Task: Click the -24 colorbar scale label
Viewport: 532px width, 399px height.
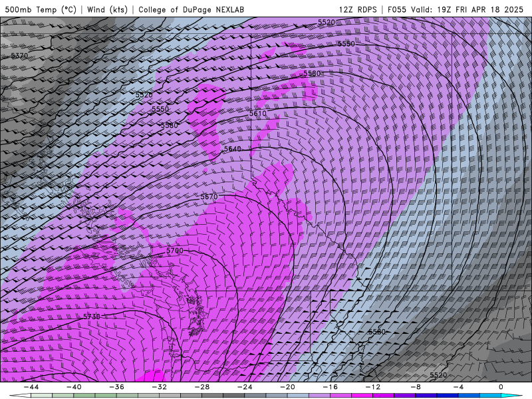Action: [x=245, y=387]
